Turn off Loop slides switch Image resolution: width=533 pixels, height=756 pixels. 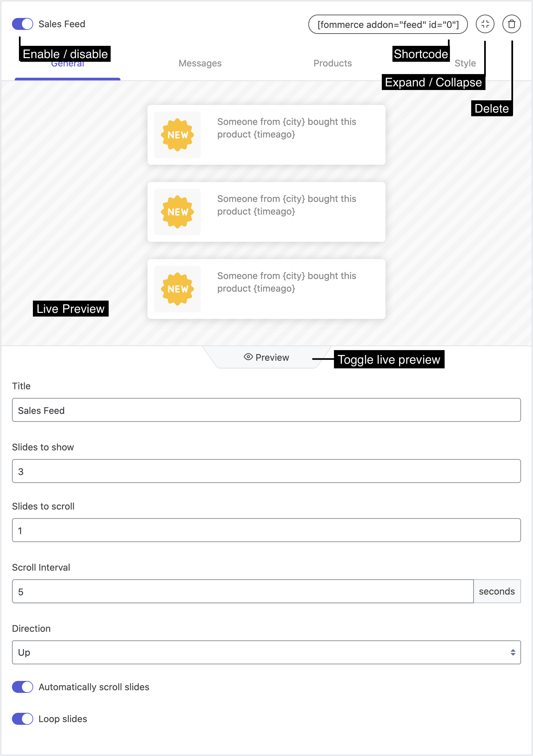23,719
